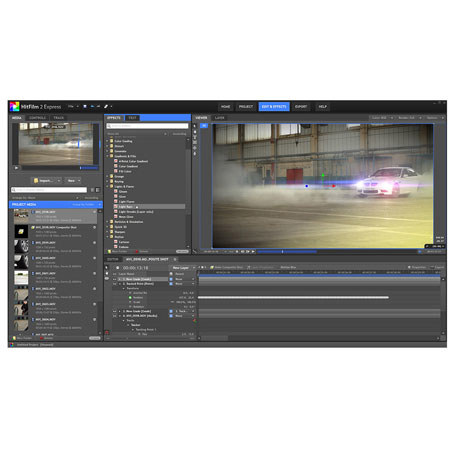
Task: Switch to the EXPORT tab
Action: point(301,107)
